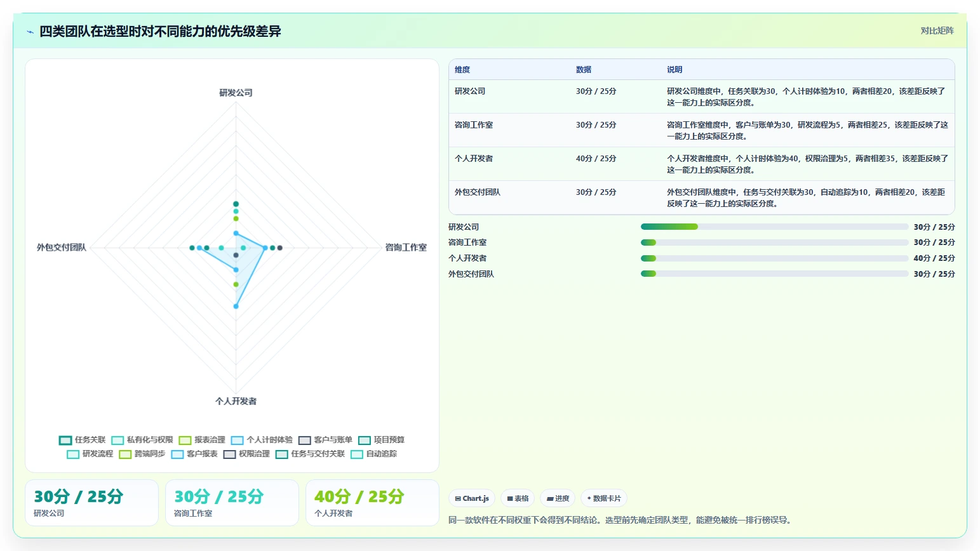Click the 咨询工作室 radar axis label
The height and width of the screenshot is (551, 980).
[x=406, y=248]
